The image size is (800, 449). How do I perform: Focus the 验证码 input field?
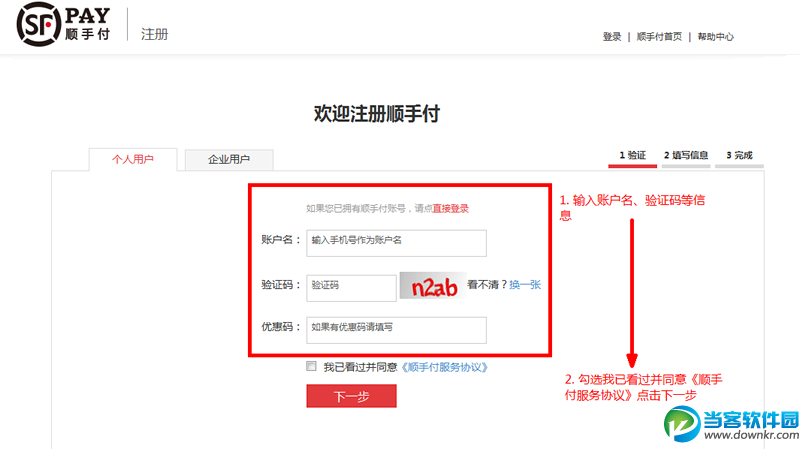[x=351, y=288]
